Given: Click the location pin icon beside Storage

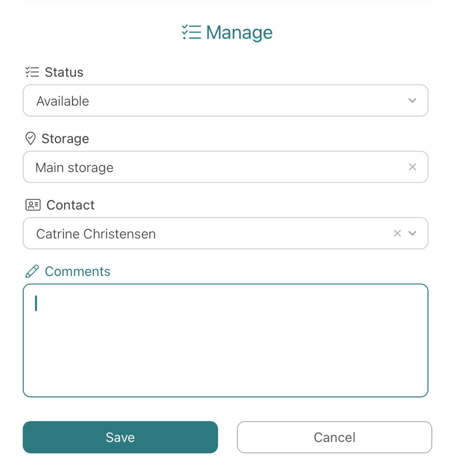Looking at the screenshot, I should coord(30,138).
